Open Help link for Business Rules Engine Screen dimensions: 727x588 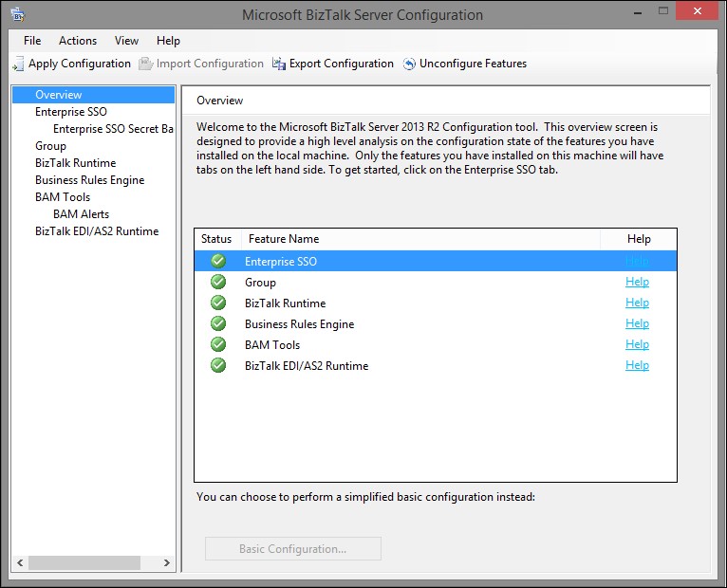tap(637, 323)
